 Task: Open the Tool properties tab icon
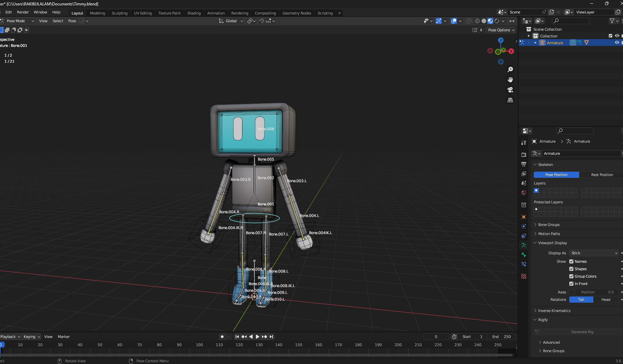pos(524,143)
